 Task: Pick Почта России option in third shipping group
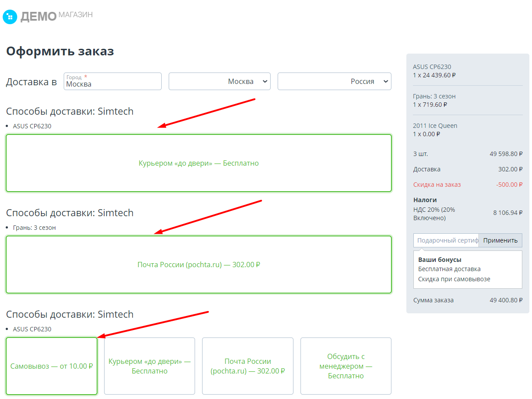tap(248, 366)
